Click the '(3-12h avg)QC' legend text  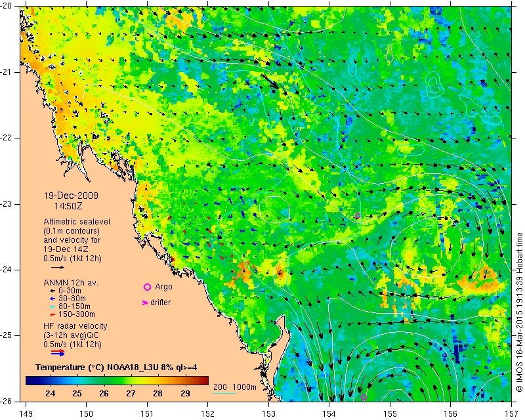pos(71,335)
